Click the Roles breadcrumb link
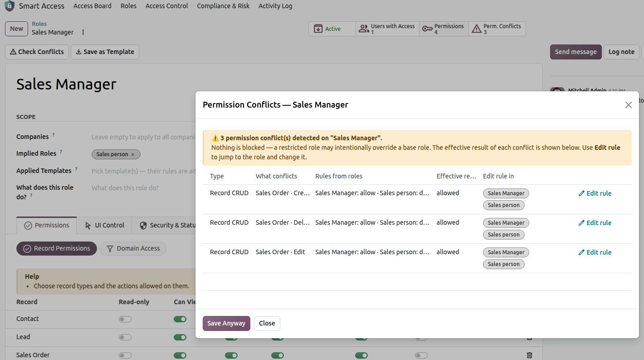The height and width of the screenshot is (360, 644). (39, 24)
